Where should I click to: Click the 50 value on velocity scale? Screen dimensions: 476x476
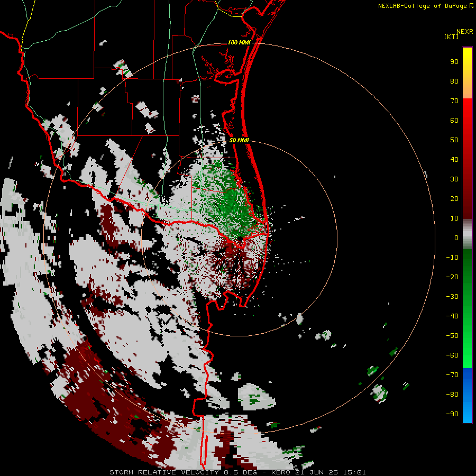454,140
